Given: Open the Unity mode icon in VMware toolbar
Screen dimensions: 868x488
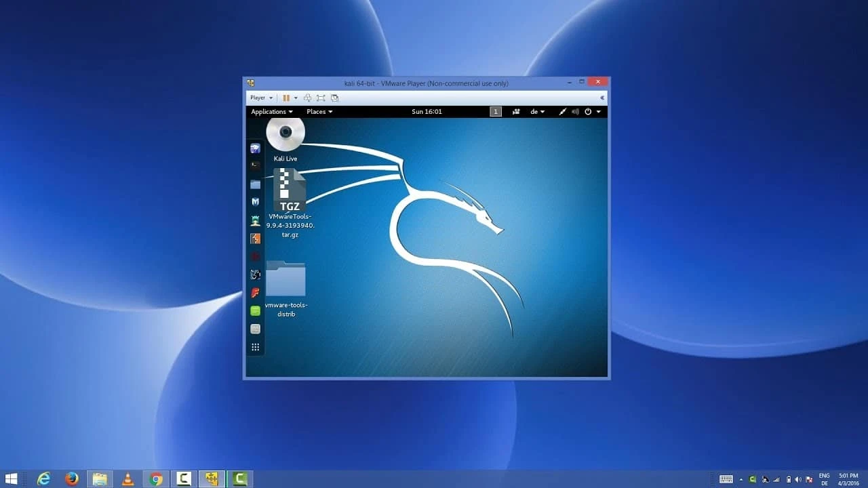Looking at the screenshot, I should 335,98.
